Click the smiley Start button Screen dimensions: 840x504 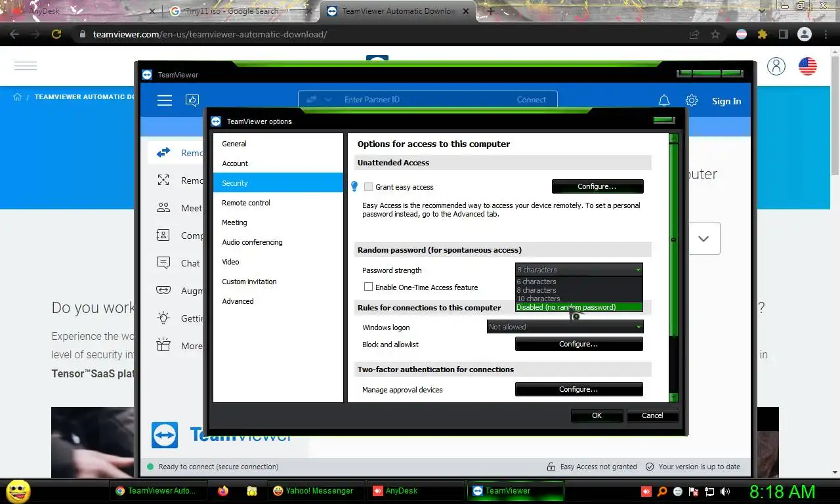[x=18, y=491]
